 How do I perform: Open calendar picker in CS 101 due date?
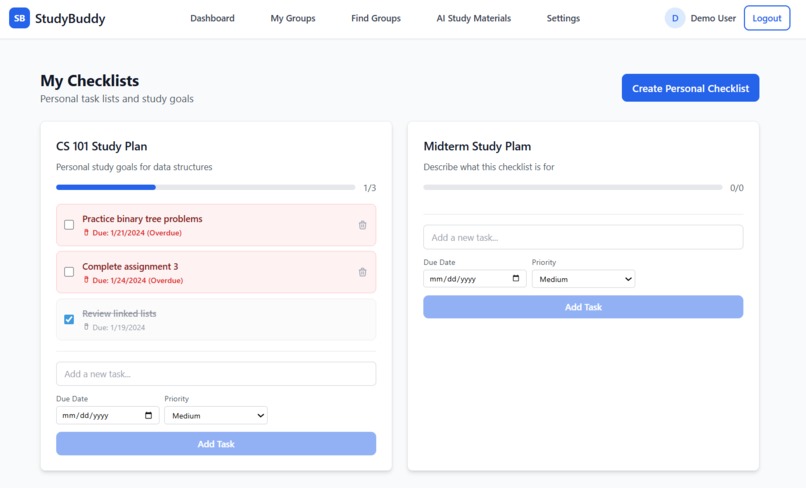(149, 415)
